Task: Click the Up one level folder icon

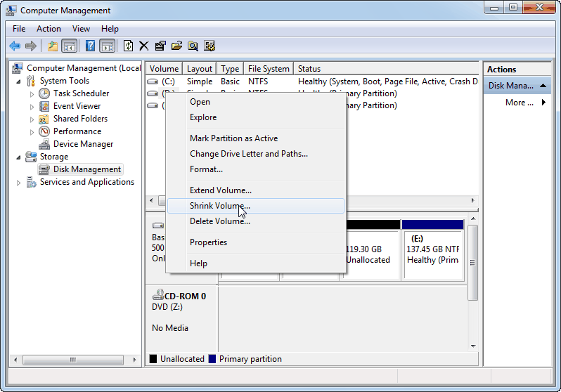Action: point(53,46)
